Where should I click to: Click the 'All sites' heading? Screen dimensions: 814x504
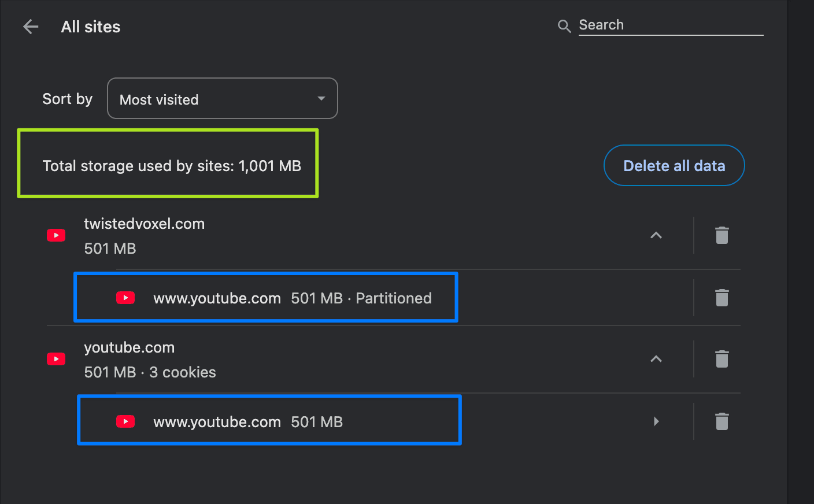pos(91,27)
